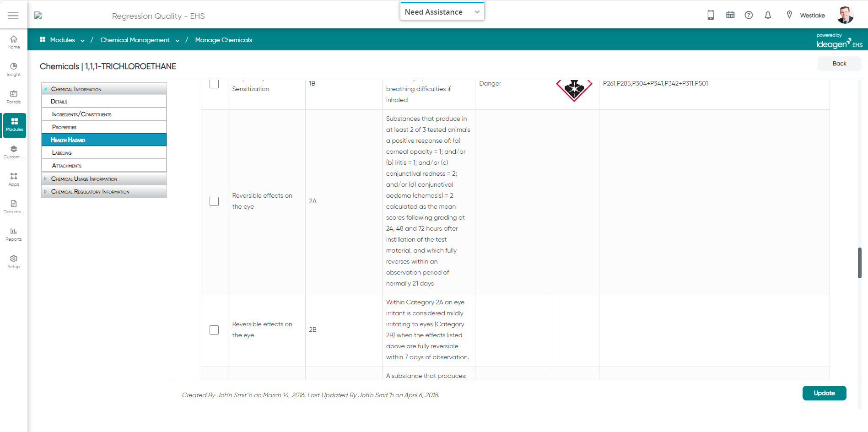
Task: Click the Sensitization hazard class text
Action: 250,89
